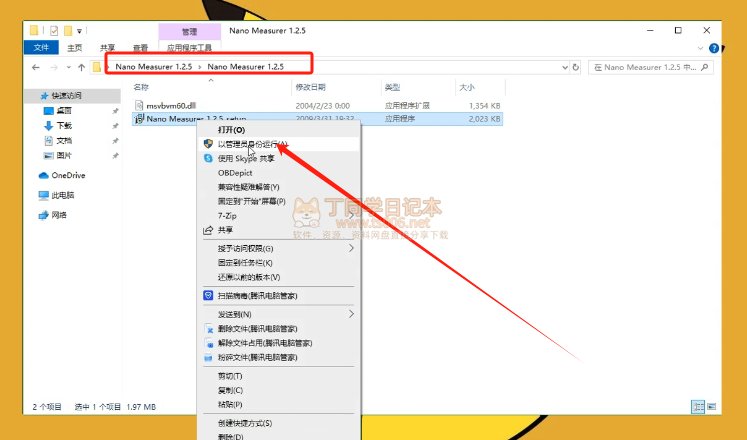This screenshot has height=440, width=747.
Task: Choose 以管理员身份运行 from context menu
Action: click(279, 144)
